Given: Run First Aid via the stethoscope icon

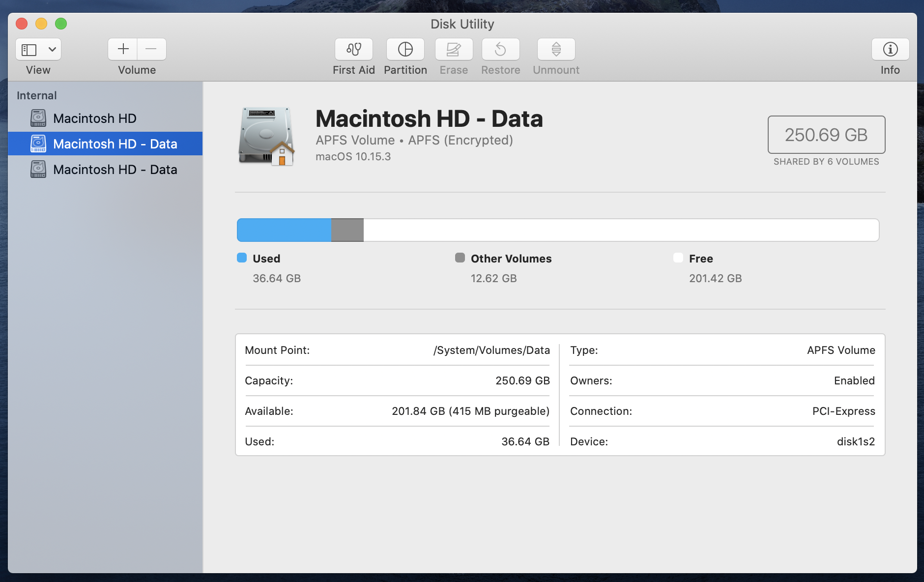Looking at the screenshot, I should 354,49.
